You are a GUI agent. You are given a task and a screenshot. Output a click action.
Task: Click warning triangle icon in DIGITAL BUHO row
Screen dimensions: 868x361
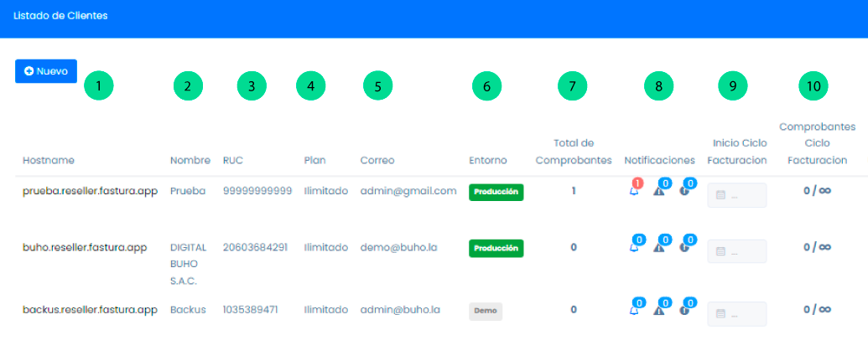click(659, 247)
